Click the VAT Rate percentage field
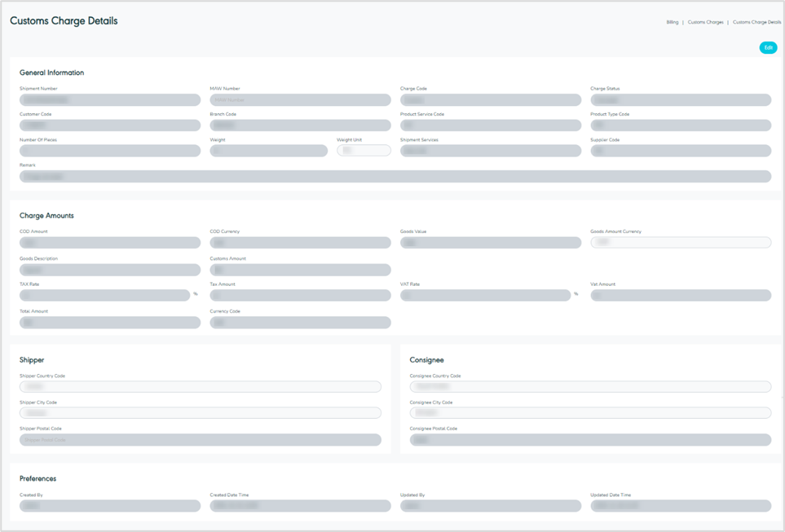Image resolution: width=785 pixels, height=532 pixels. point(485,296)
